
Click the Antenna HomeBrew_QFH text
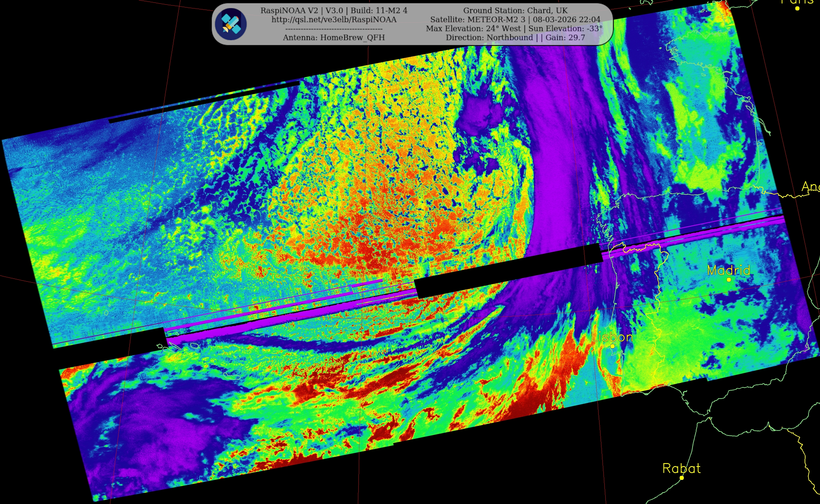[334, 38]
